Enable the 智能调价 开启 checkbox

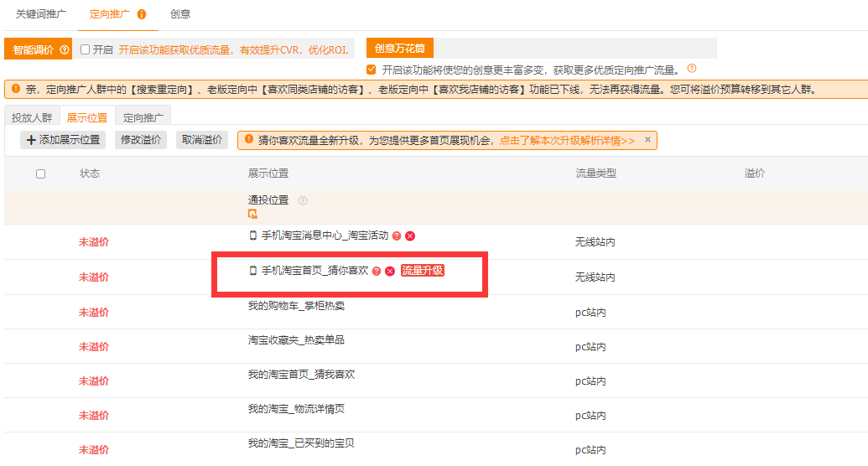[86, 49]
